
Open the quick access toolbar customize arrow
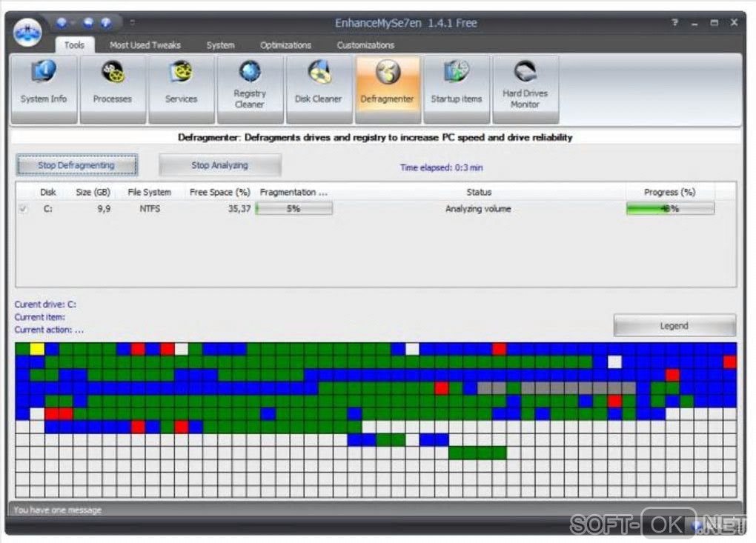tap(132, 22)
